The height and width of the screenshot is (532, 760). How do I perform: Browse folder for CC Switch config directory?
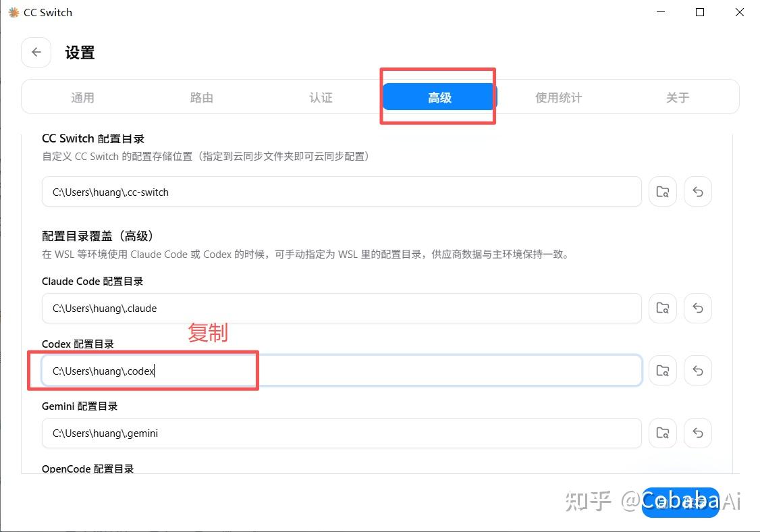tap(663, 192)
